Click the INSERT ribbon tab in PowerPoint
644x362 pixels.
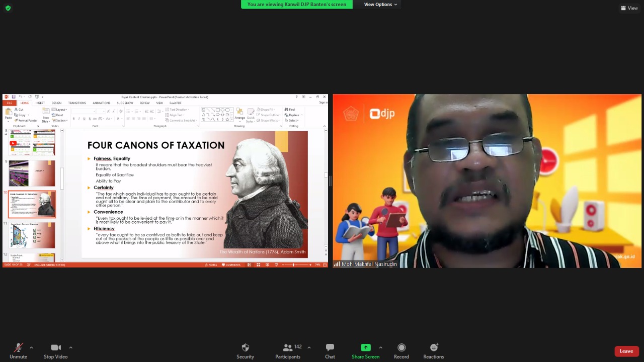coord(40,103)
